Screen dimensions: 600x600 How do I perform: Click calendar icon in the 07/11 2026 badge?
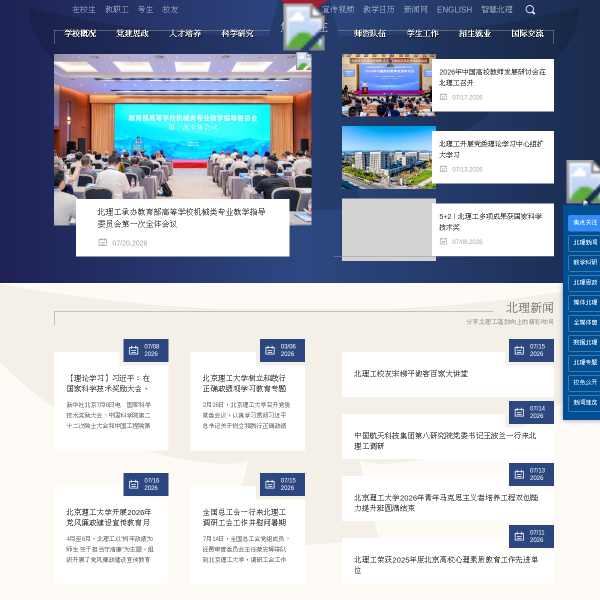519,536
